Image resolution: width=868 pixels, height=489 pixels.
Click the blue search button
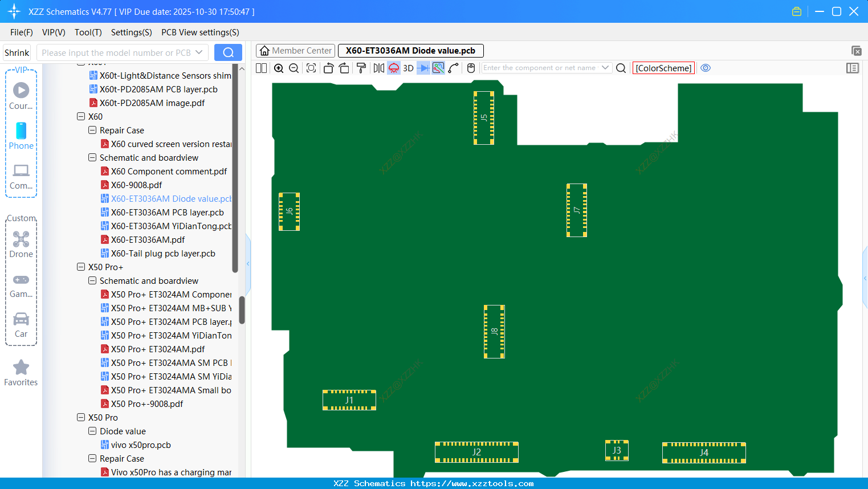[228, 52]
